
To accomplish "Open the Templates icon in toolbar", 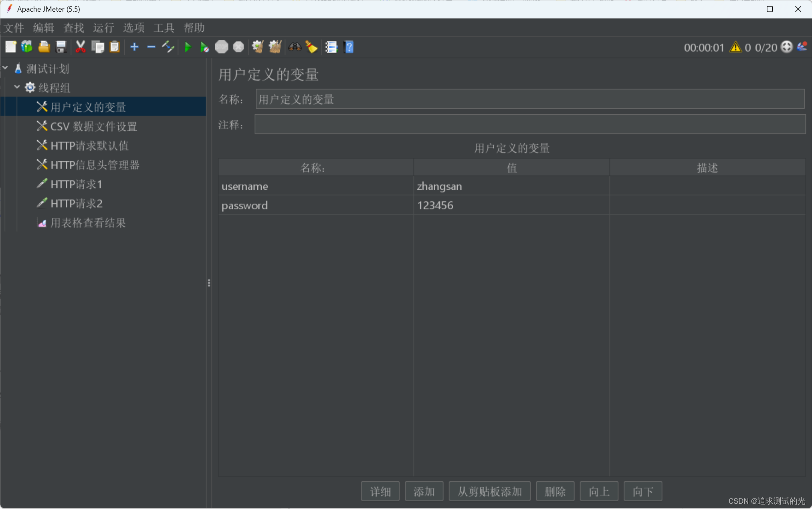I will [27, 47].
